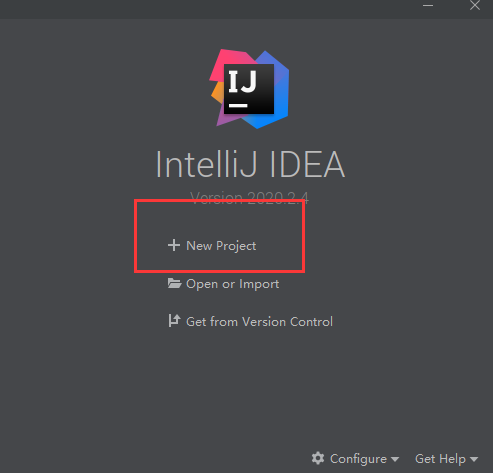
Task: Click the red highlight box border
Action: [219, 271]
